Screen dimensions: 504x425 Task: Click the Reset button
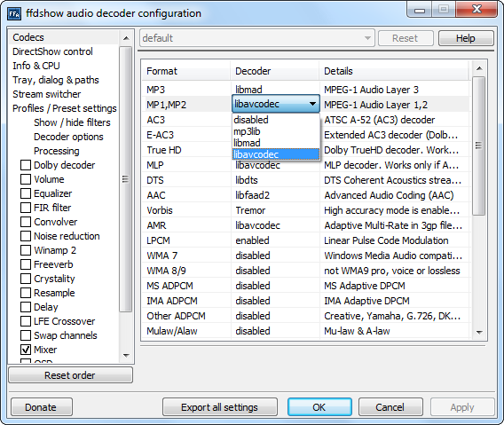point(406,38)
